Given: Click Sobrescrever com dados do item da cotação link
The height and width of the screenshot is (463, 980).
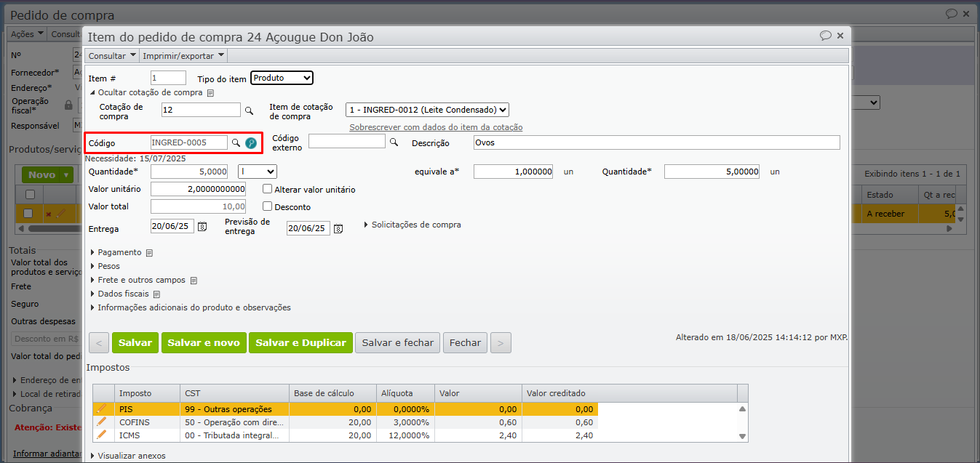Looking at the screenshot, I should (436, 127).
